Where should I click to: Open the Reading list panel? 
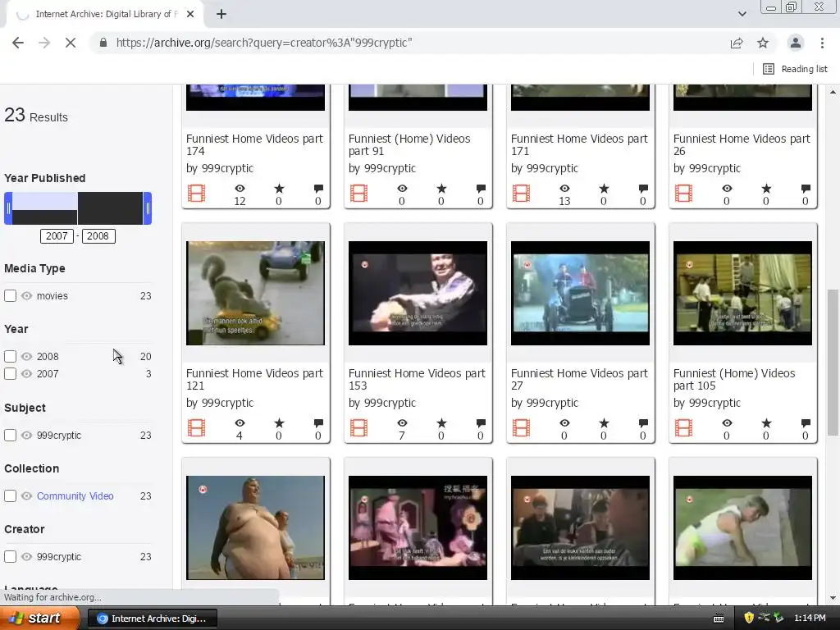(795, 69)
